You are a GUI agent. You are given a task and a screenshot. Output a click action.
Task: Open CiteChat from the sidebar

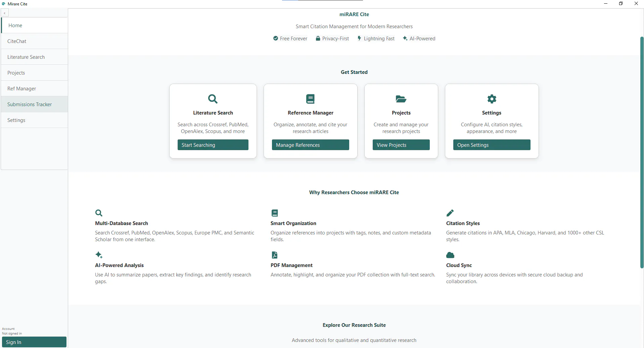click(35, 41)
